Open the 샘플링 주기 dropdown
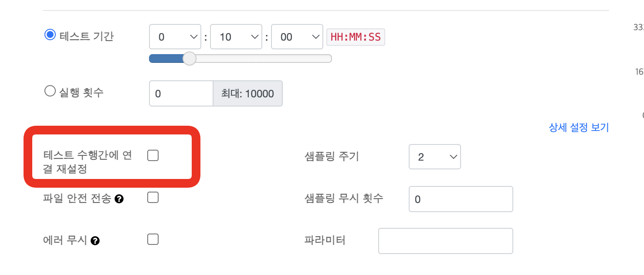This screenshot has height=275, width=644. [434, 157]
